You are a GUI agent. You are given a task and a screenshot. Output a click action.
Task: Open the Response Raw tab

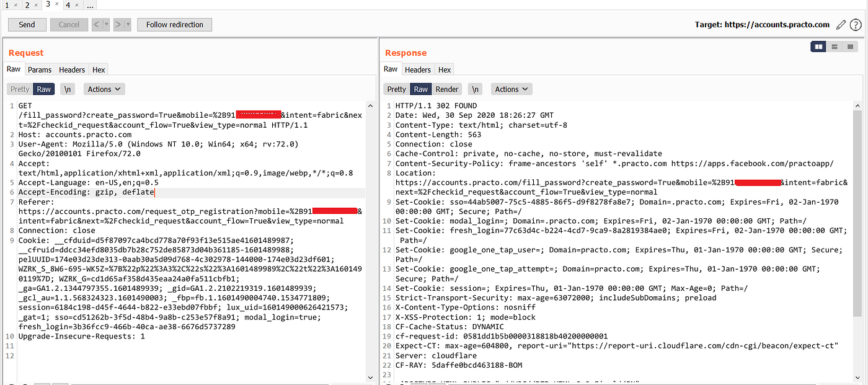[391, 69]
